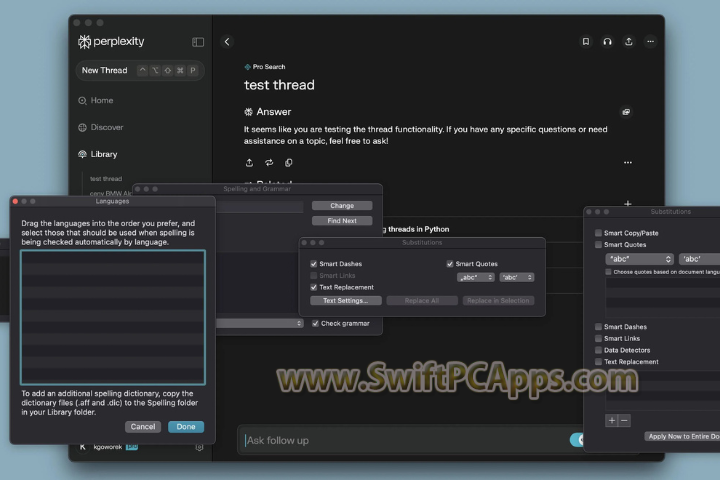Open Library in the sidebar
Image resolution: width=720 pixels, height=480 pixels.
pos(98,154)
